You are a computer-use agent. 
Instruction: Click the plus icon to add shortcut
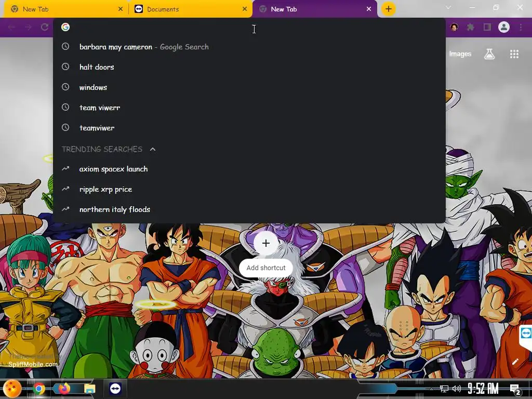tap(266, 243)
